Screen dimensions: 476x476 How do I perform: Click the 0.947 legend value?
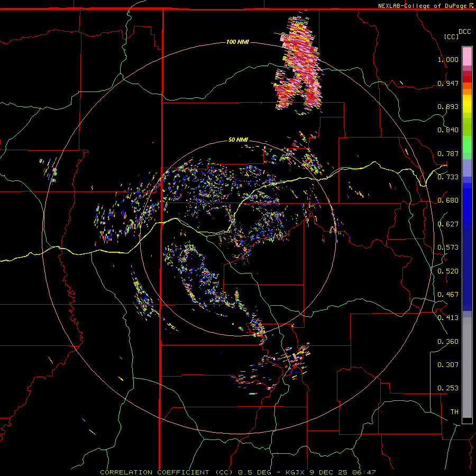[x=448, y=83]
